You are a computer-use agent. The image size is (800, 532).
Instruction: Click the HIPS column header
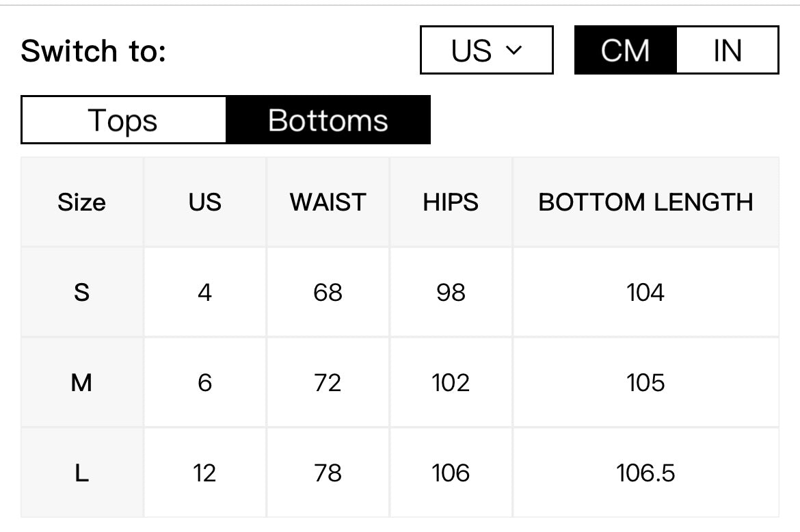click(x=451, y=202)
